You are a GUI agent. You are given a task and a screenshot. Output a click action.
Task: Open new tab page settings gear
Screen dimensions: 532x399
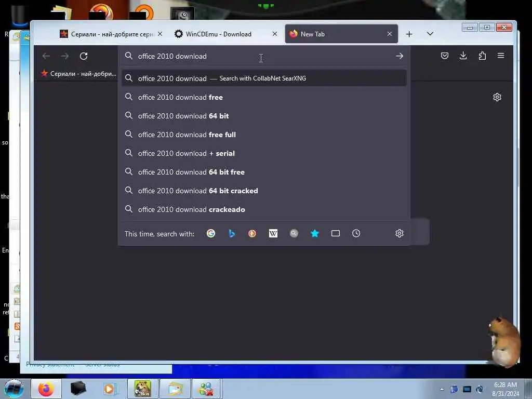pyautogui.click(x=497, y=97)
